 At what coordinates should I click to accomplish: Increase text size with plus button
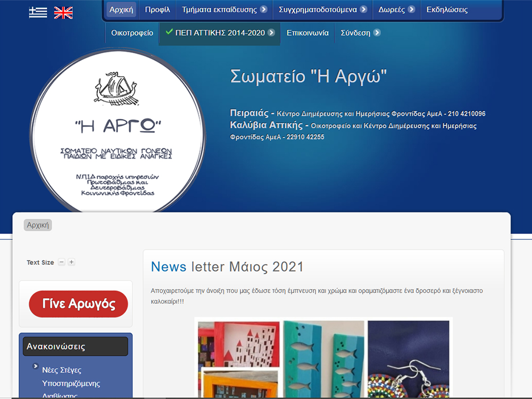click(x=71, y=262)
